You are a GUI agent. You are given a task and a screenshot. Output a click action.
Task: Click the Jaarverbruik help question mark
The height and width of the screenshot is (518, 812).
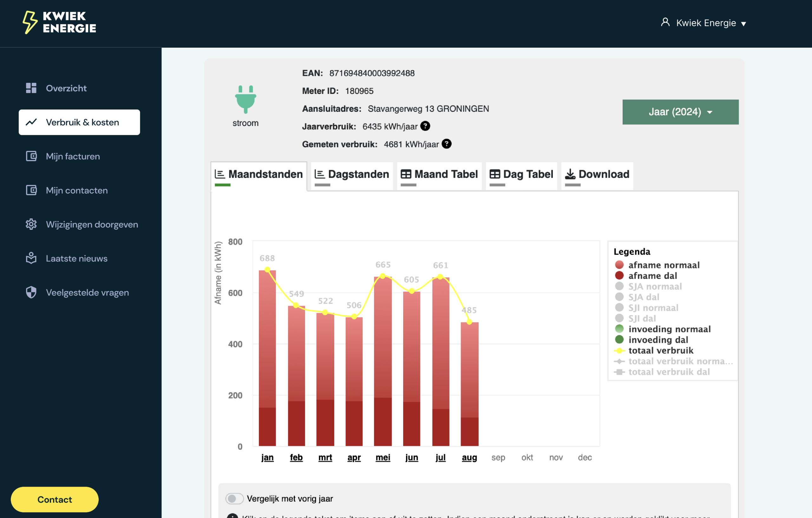click(x=425, y=126)
